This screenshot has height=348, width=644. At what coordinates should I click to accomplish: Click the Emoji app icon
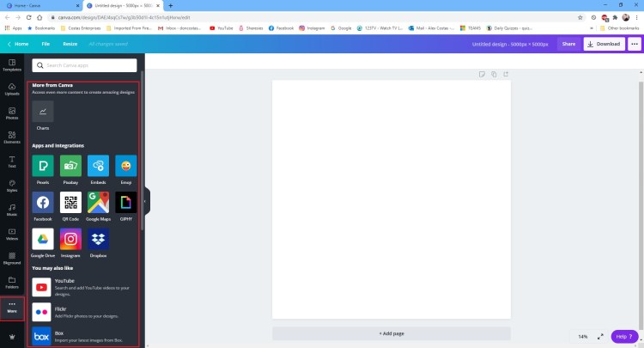point(126,166)
